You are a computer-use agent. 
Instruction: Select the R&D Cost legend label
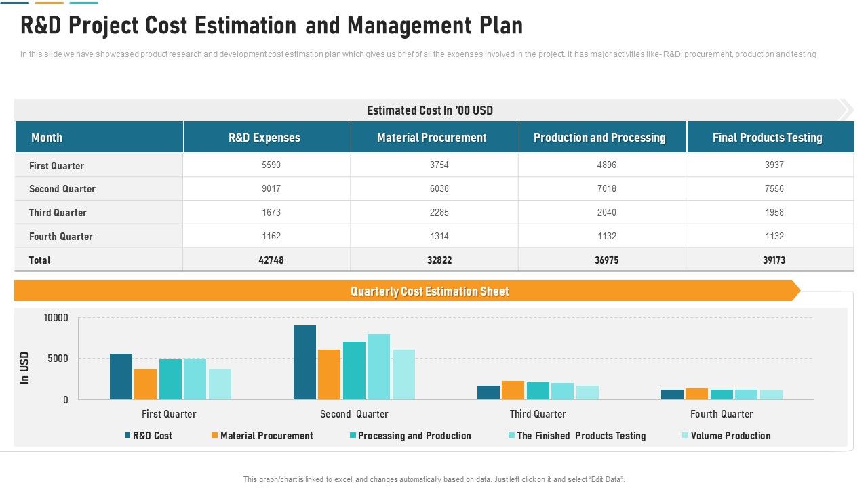(153, 436)
